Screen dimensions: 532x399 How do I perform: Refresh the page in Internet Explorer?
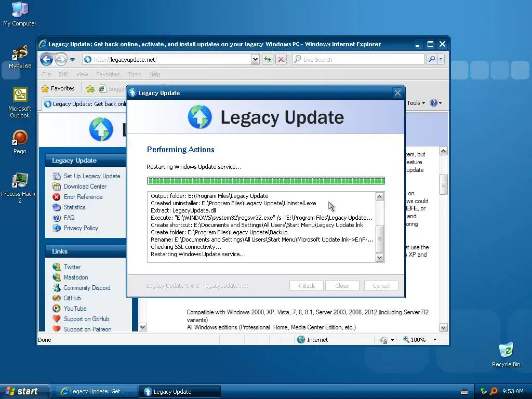click(268, 59)
